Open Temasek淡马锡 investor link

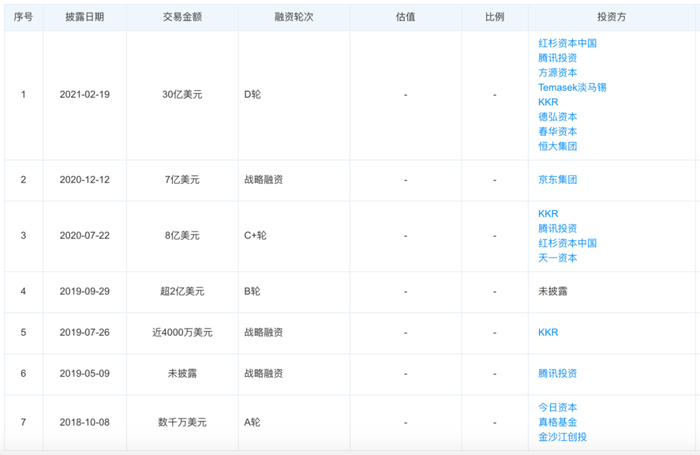pos(572,88)
